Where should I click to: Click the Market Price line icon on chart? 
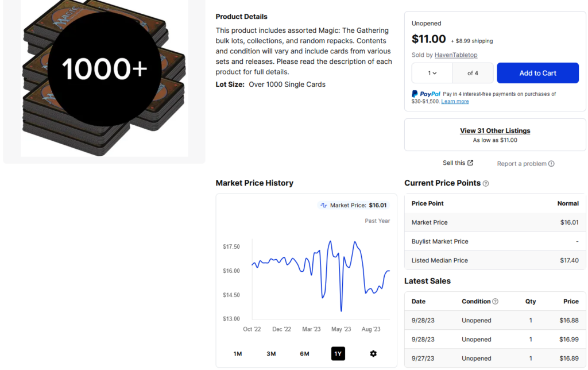(324, 205)
